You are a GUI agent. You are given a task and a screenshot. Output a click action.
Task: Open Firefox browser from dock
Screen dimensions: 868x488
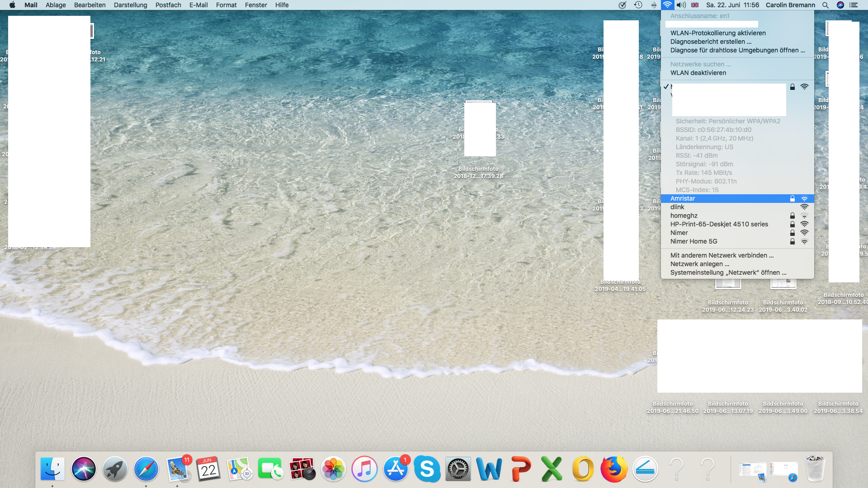[614, 469]
